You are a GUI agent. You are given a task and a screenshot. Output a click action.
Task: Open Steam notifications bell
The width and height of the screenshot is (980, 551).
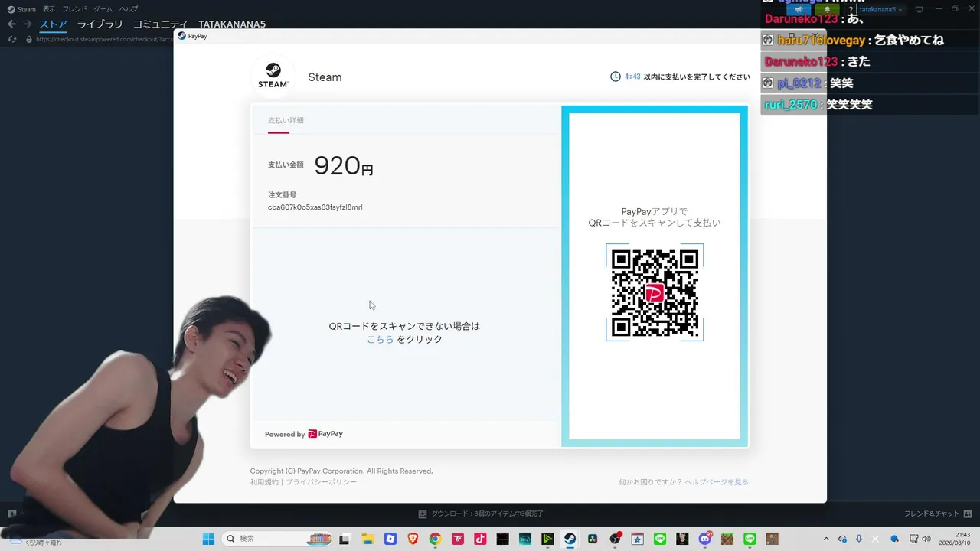[x=827, y=9]
